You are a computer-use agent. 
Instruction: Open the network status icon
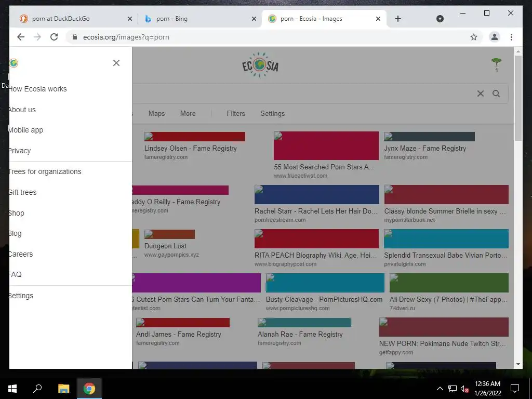(453, 389)
